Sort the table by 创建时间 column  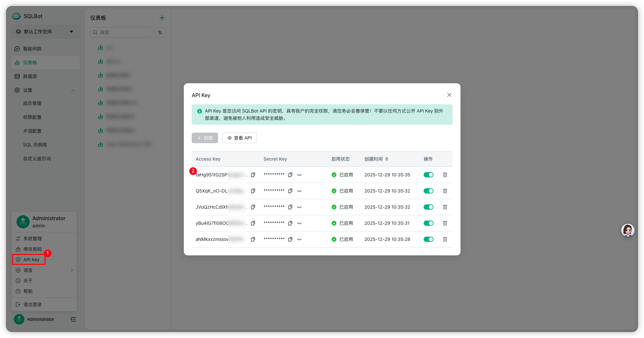(x=386, y=159)
